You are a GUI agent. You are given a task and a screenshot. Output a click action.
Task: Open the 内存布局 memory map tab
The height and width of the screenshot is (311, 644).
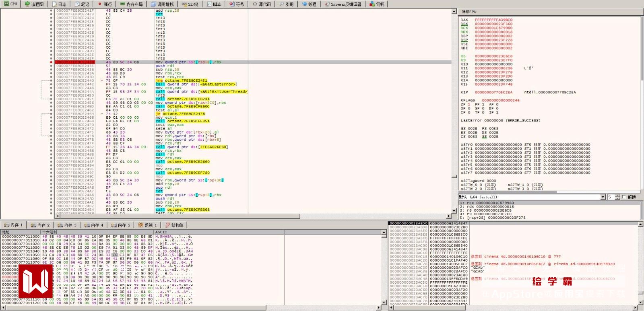(132, 4)
